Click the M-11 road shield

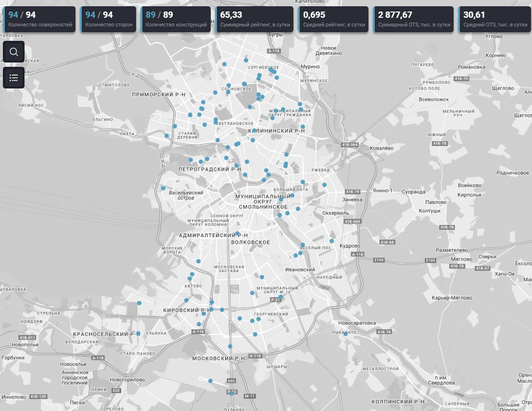click(x=249, y=396)
